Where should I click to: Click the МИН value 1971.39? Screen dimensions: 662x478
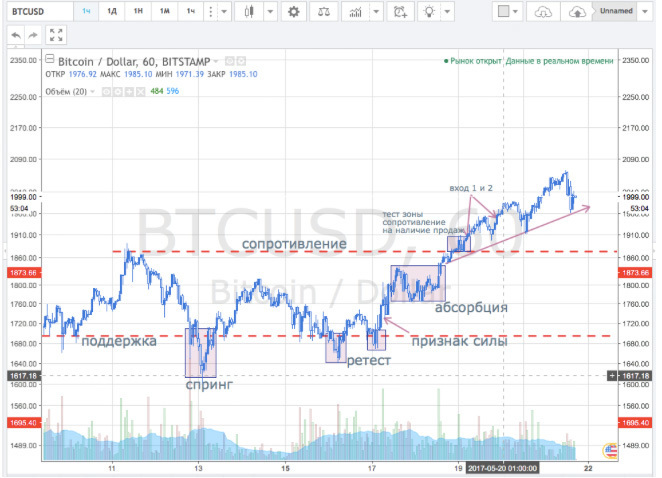pos(190,74)
